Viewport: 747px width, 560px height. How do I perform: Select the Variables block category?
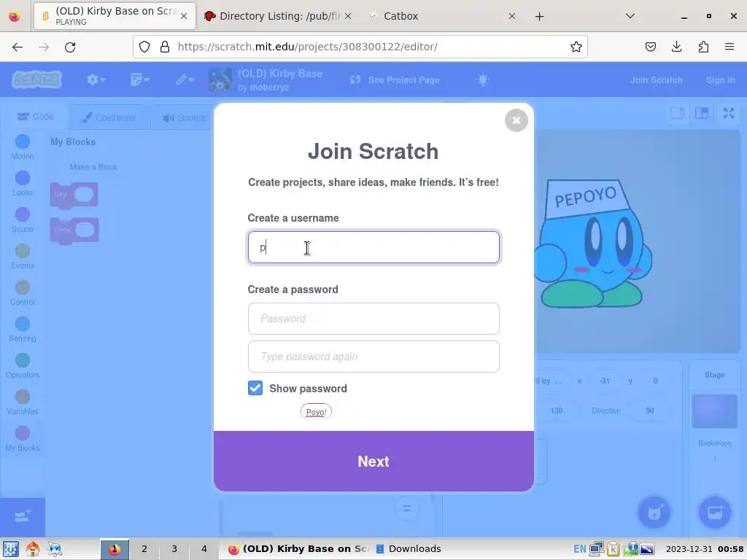click(23, 402)
